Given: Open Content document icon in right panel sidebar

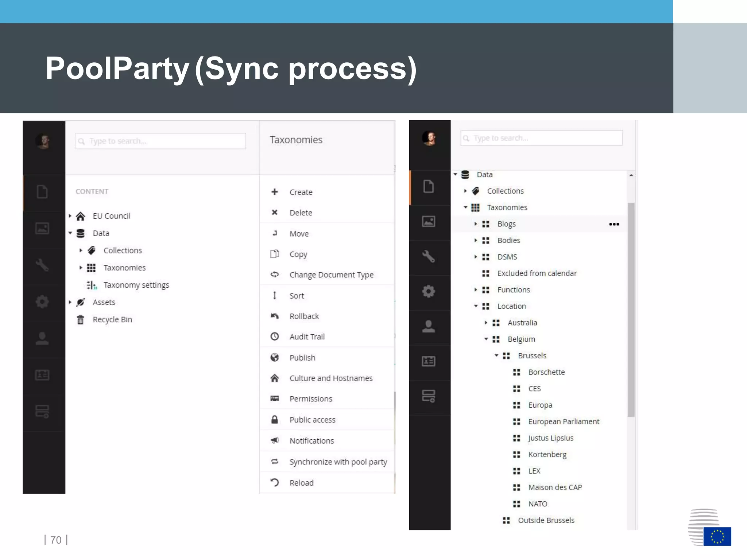Looking at the screenshot, I should point(429,186).
